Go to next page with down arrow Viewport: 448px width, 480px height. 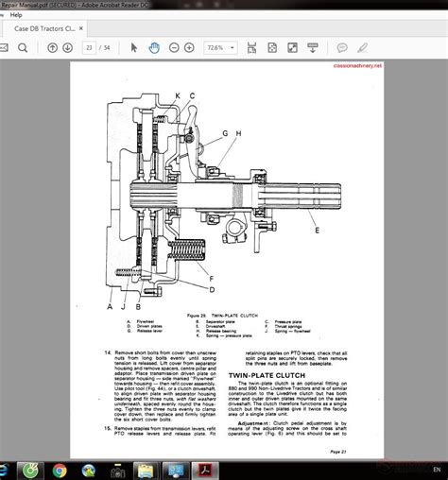pyautogui.click(x=67, y=48)
